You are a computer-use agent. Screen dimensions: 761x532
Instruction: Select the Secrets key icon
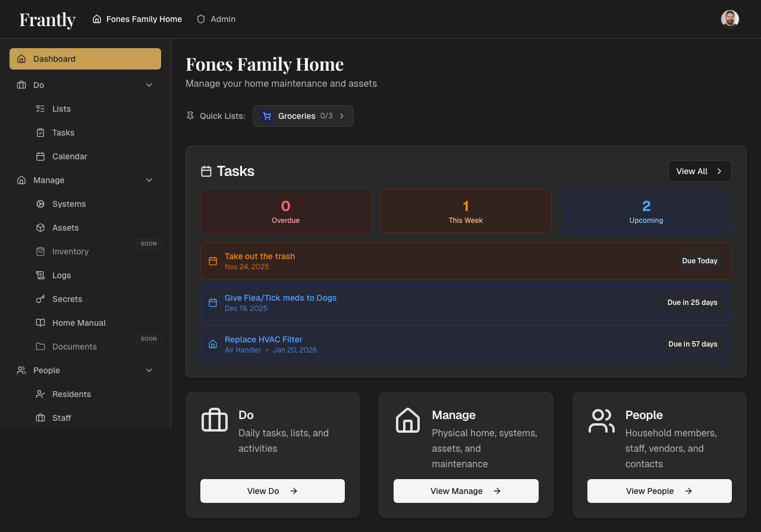pos(40,299)
